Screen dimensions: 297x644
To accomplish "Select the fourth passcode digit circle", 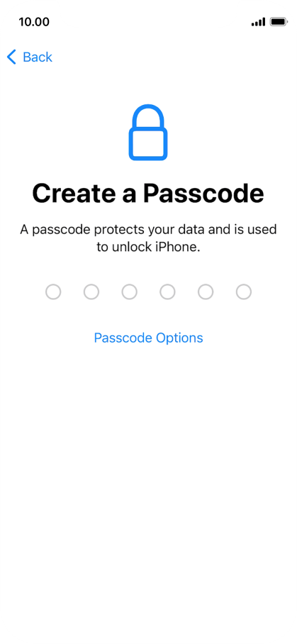I will click(167, 292).
